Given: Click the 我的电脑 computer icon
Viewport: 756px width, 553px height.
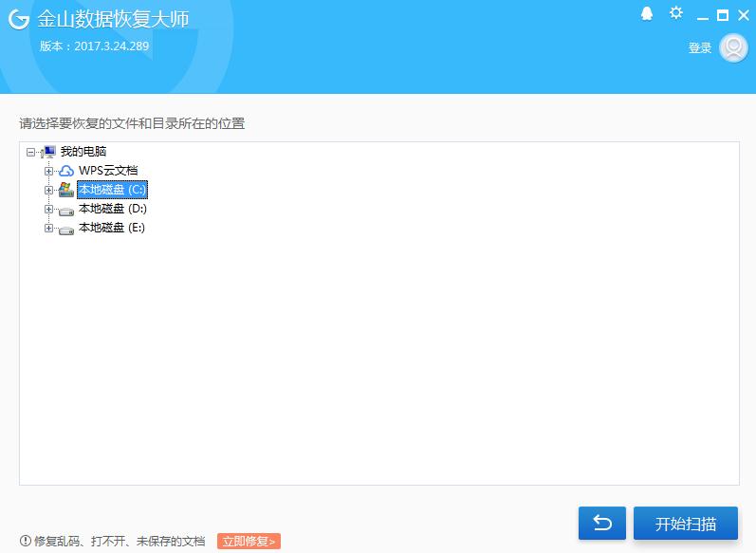Looking at the screenshot, I should pyautogui.click(x=48, y=152).
